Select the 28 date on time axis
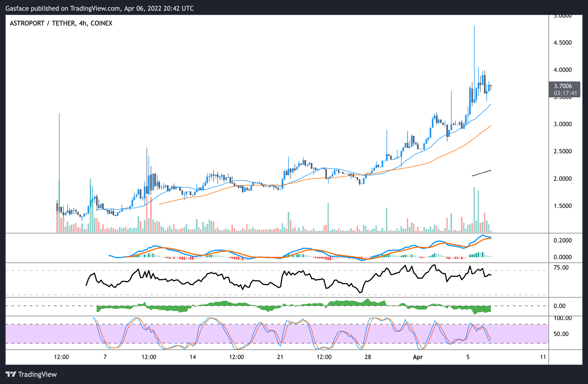 (x=368, y=357)
